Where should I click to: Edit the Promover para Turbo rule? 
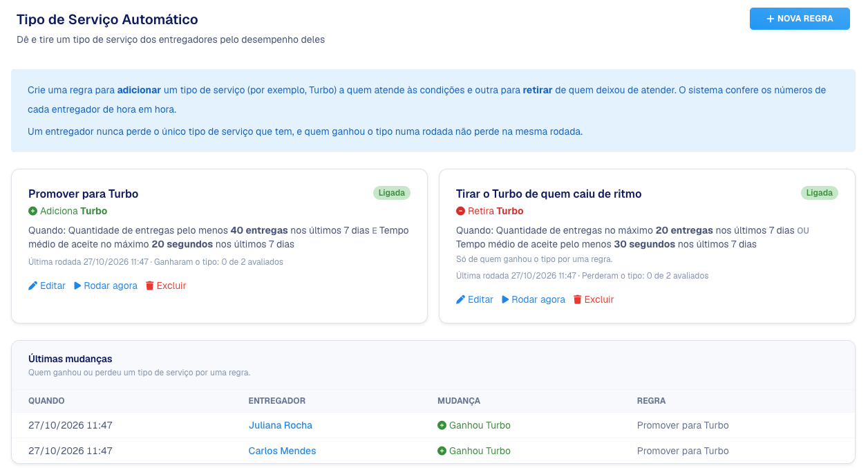click(x=47, y=286)
